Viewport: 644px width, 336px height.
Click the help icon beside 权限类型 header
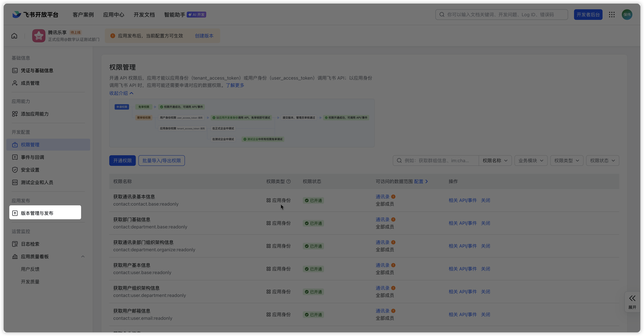click(289, 181)
